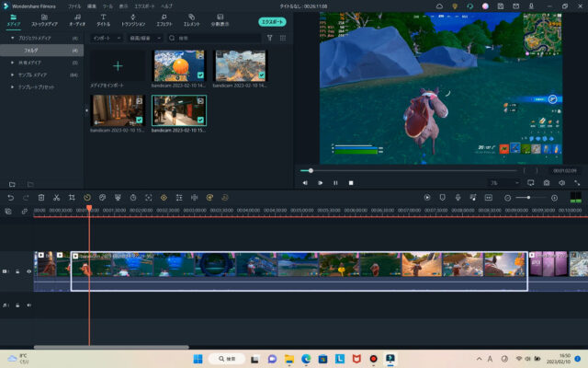Screen dimensions: 588x368
Task: Toggle video track visibility eye
Action: coord(28,271)
